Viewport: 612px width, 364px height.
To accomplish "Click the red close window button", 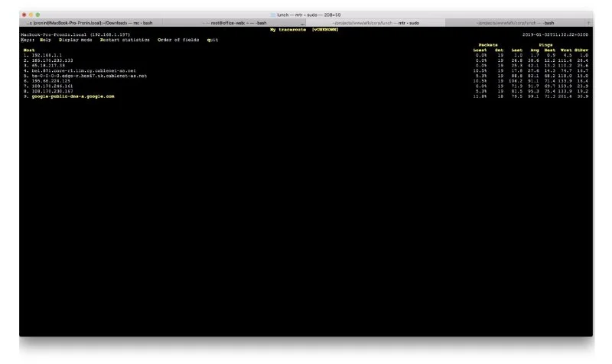I will point(23,15).
